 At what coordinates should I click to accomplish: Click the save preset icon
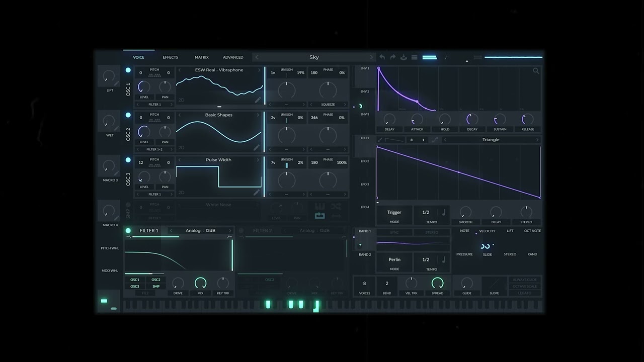pos(404,57)
